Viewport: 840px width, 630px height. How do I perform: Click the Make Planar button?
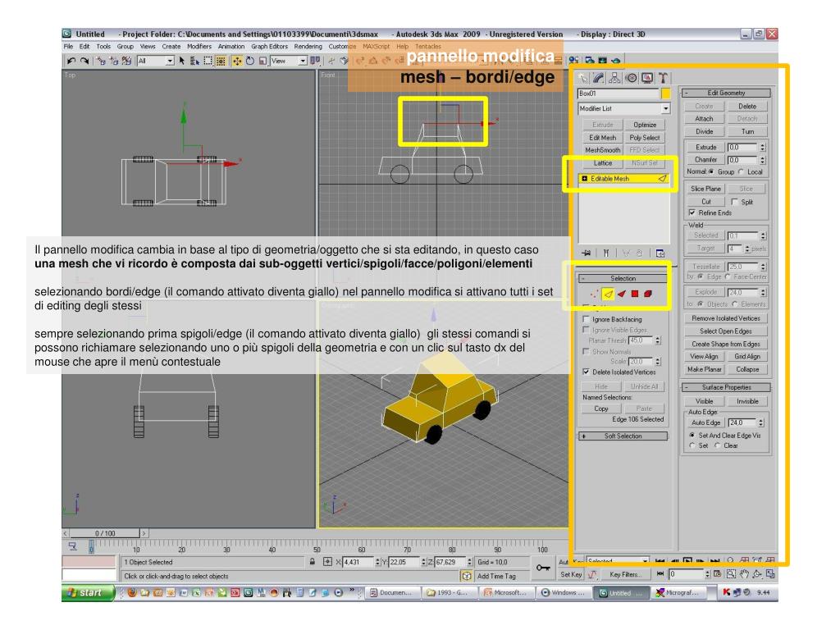[705, 369]
